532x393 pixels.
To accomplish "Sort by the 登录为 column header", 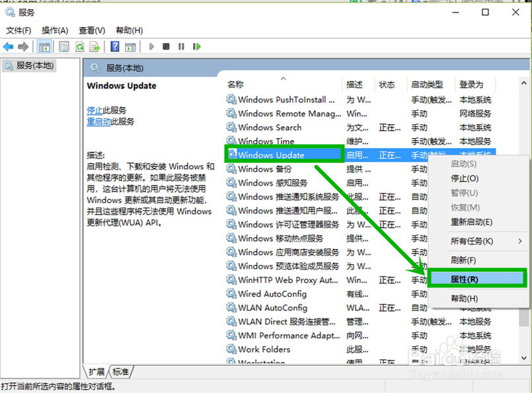I will (x=475, y=85).
